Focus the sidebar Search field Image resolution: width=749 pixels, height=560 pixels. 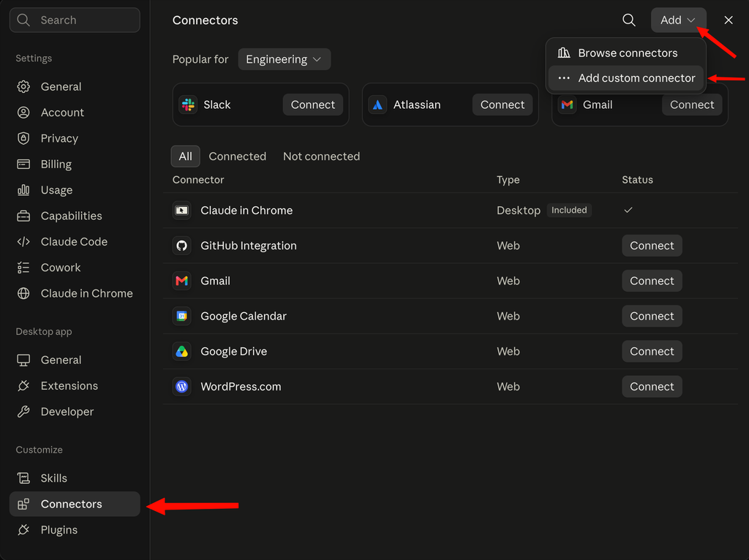pyautogui.click(x=75, y=20)
